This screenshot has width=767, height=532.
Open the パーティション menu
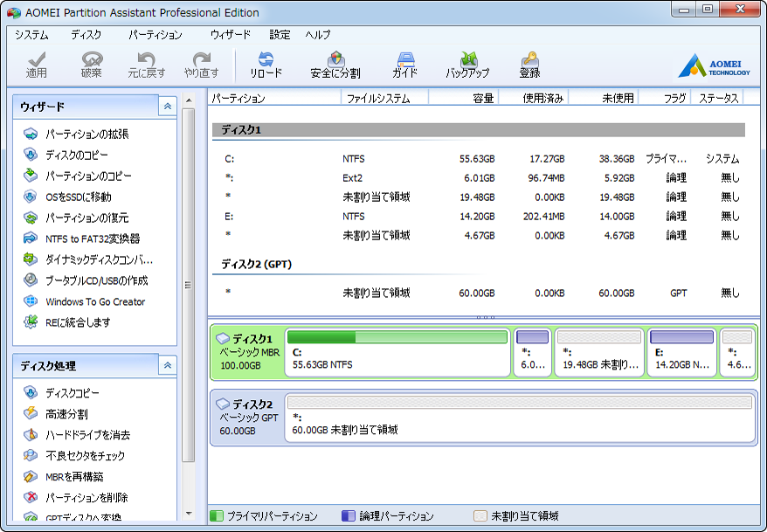click(155, 35)
